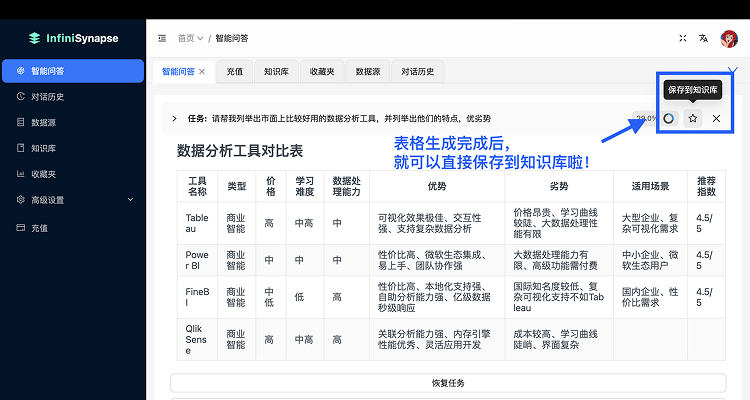Click the 适用场景 column header
The image size is (750, 400).
click(650, 186)
